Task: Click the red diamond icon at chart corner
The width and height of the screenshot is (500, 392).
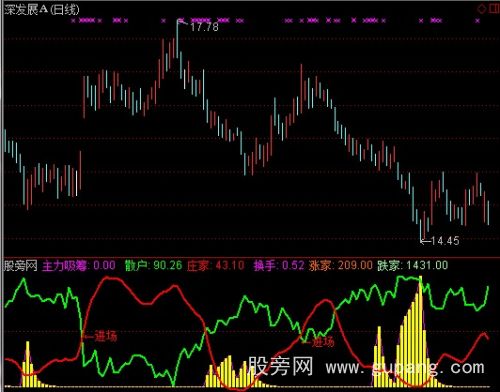Action: coord(481,9)
